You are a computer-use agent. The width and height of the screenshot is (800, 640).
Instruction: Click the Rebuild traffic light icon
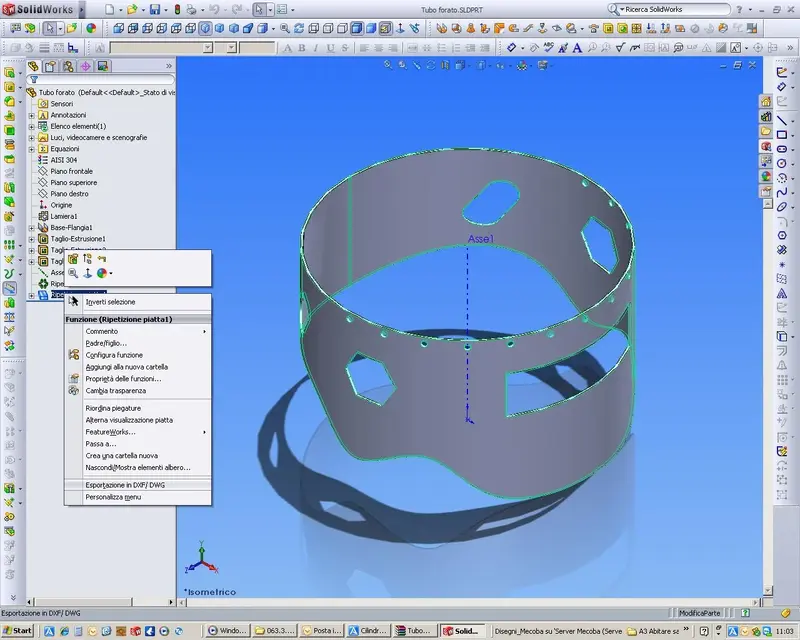[178, 9]
